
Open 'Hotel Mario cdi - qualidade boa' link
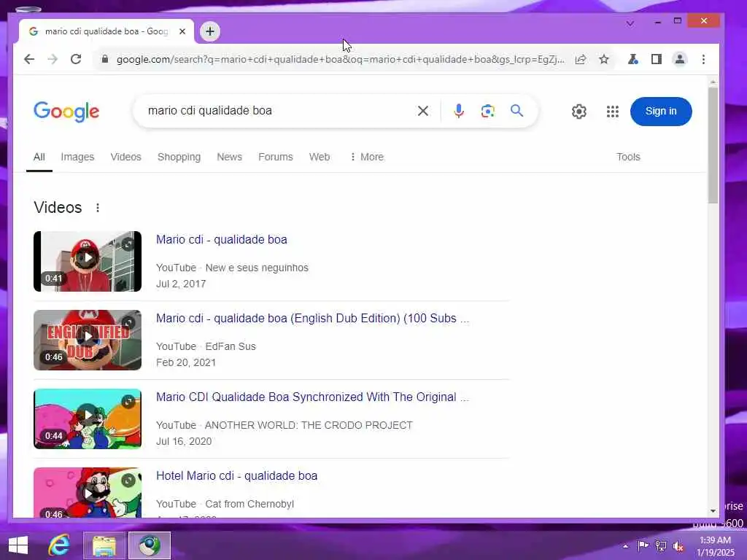[237, 475]
